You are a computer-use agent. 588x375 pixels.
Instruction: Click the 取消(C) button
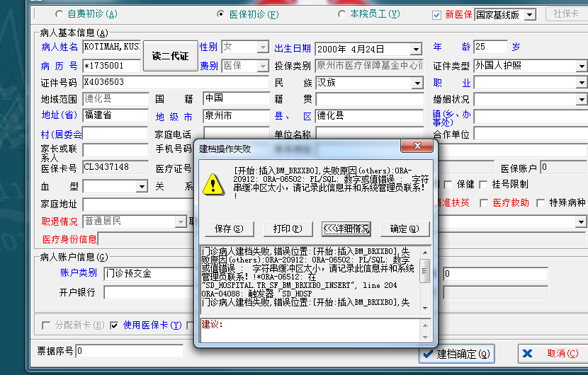point(553,353)
